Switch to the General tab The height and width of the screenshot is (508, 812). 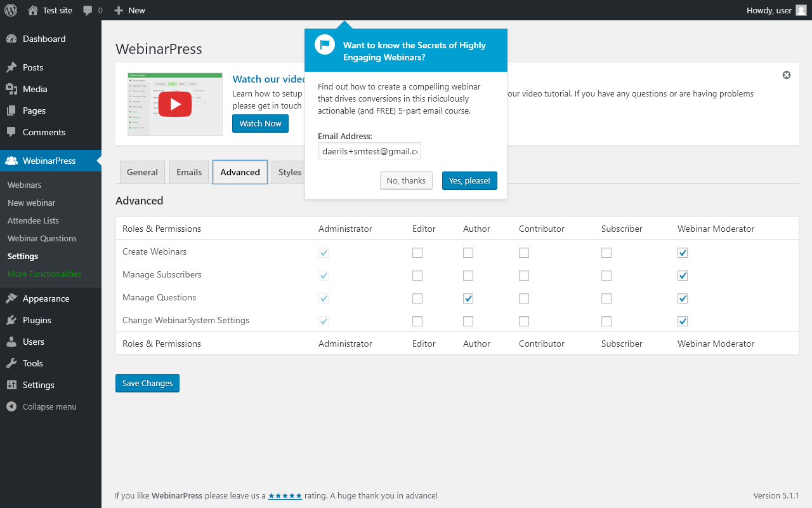pyautogui.click(x=142, y=172)
